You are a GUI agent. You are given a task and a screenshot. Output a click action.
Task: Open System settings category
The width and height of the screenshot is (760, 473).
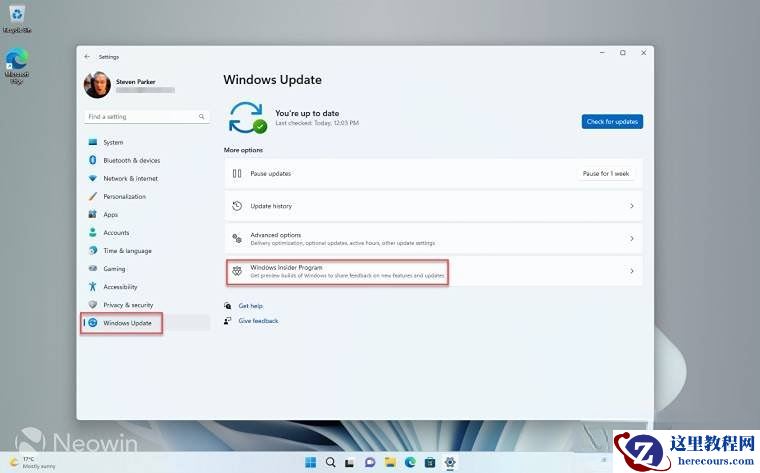click(147, 142)
